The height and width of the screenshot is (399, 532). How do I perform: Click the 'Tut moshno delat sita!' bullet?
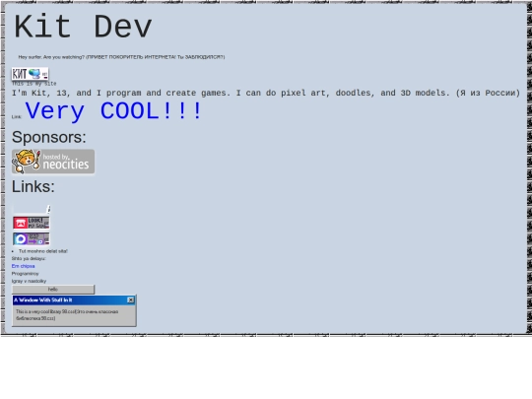43,251
